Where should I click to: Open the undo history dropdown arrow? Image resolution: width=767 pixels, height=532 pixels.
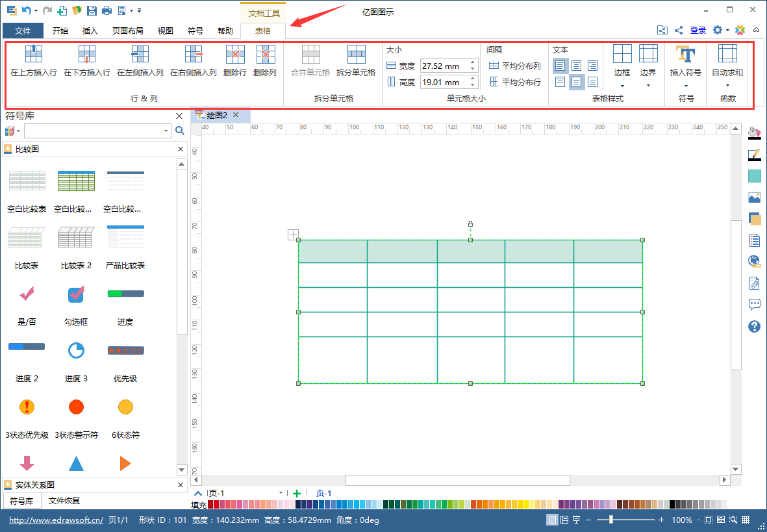[x=36, y=11]
